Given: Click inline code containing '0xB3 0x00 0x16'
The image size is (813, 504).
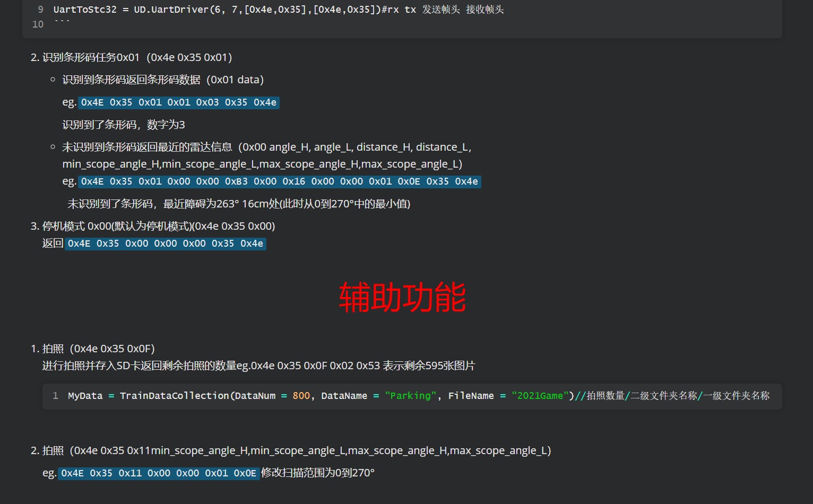Looking at the screenshot, I should click(280, 181).
